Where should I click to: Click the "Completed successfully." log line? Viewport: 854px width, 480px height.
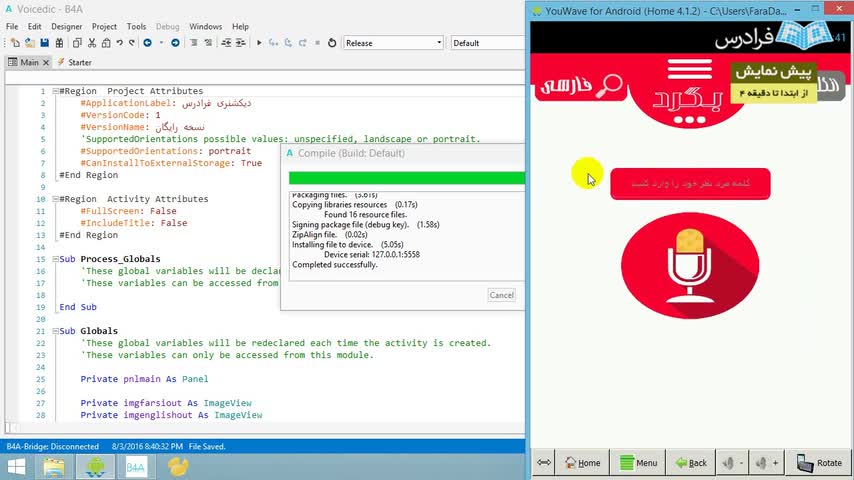click(x=334, y=265)
